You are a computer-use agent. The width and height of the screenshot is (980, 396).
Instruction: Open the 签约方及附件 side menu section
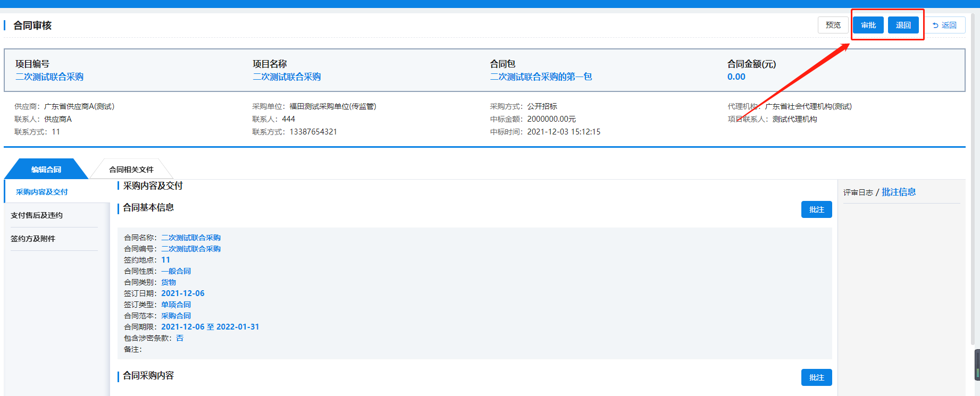click(x=33, y=239)
